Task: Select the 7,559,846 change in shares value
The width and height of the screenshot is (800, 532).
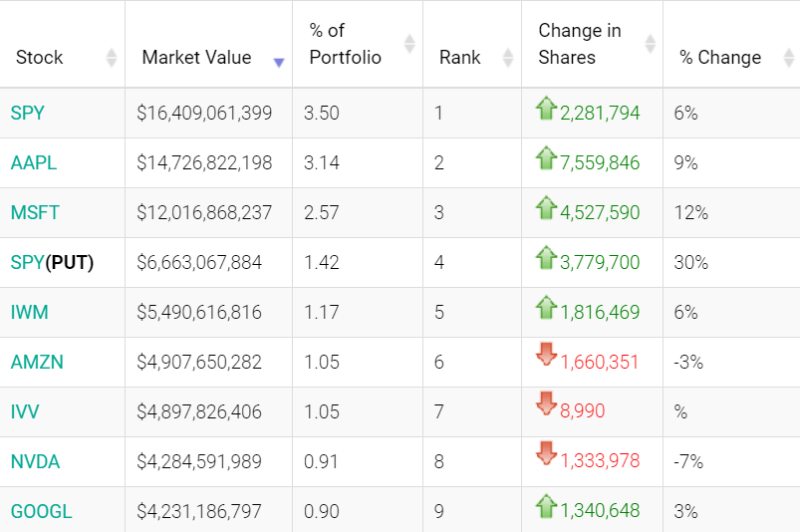Action: coord(600,162)
